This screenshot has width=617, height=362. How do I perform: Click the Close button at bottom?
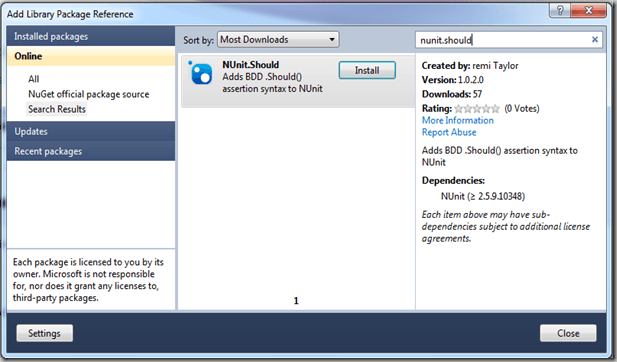(x=568, y=333)
